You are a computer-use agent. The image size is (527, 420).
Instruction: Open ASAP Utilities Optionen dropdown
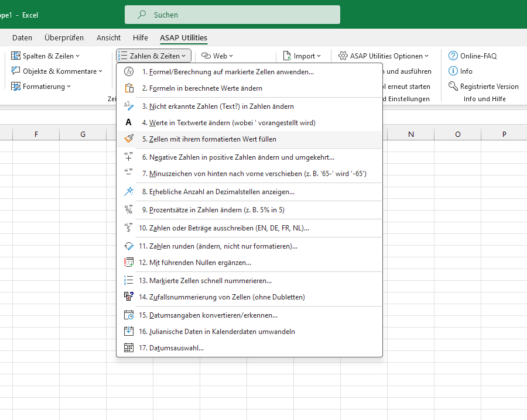point(384,56)
